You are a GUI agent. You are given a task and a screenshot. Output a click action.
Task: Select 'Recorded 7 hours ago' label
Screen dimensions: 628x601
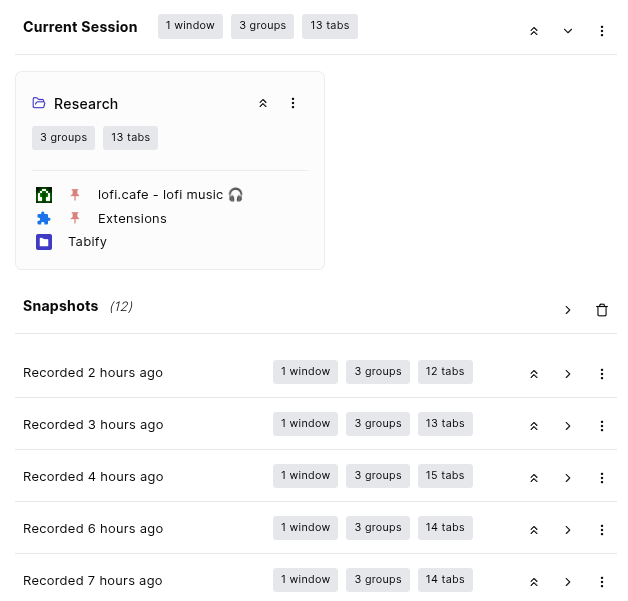(93, 581)
